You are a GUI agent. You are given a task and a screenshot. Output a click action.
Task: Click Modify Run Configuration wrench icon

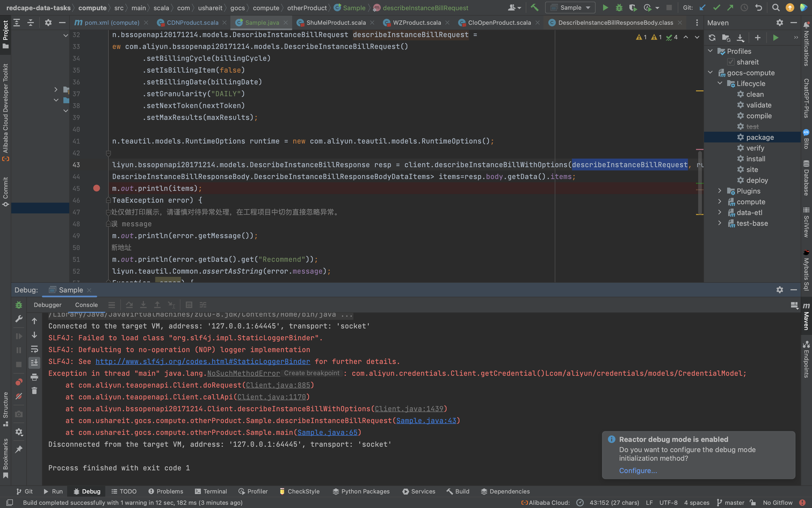pos(19,319)
